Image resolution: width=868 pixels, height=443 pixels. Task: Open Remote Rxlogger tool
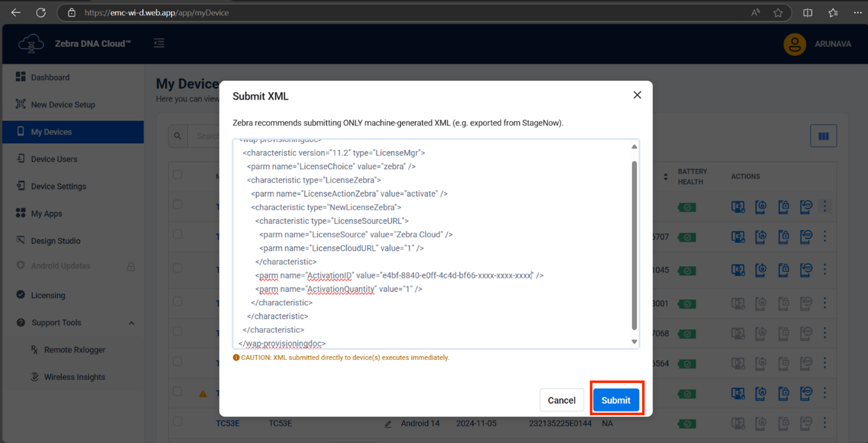74,350
